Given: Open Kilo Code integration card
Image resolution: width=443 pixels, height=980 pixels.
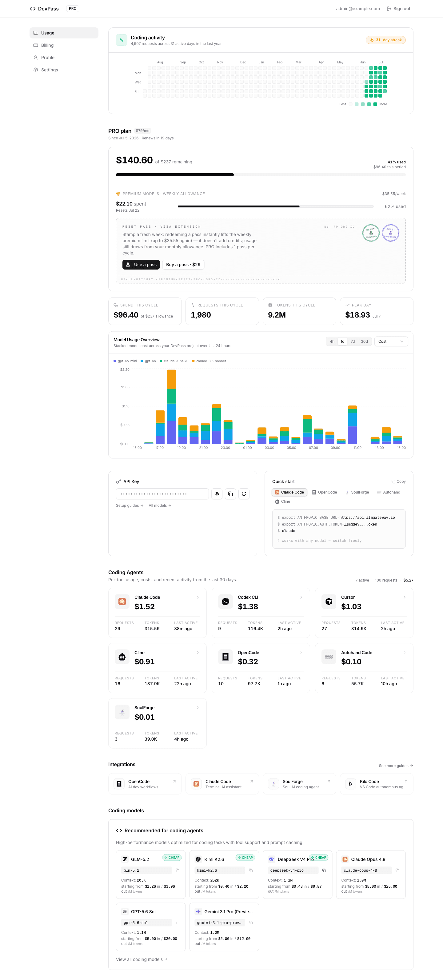Looking at the screenshot, I should coord(377,784).
